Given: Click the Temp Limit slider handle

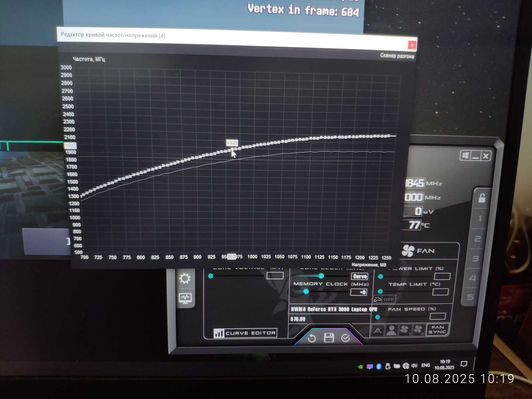Looking at the screenshot, I should click(x=380, y=292).
